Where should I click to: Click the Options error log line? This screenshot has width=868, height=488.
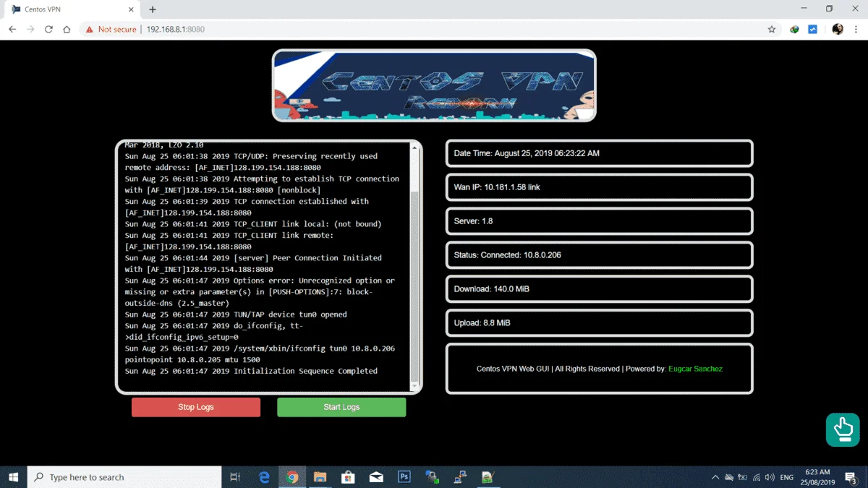260,291
